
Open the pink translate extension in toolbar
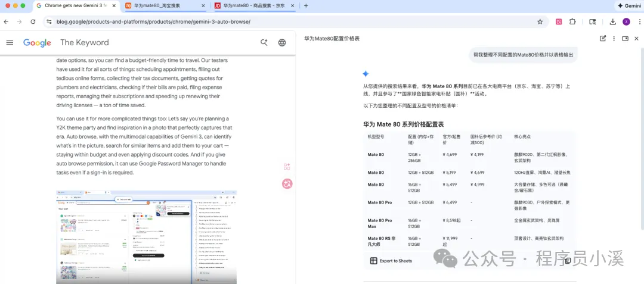[559, 21]
